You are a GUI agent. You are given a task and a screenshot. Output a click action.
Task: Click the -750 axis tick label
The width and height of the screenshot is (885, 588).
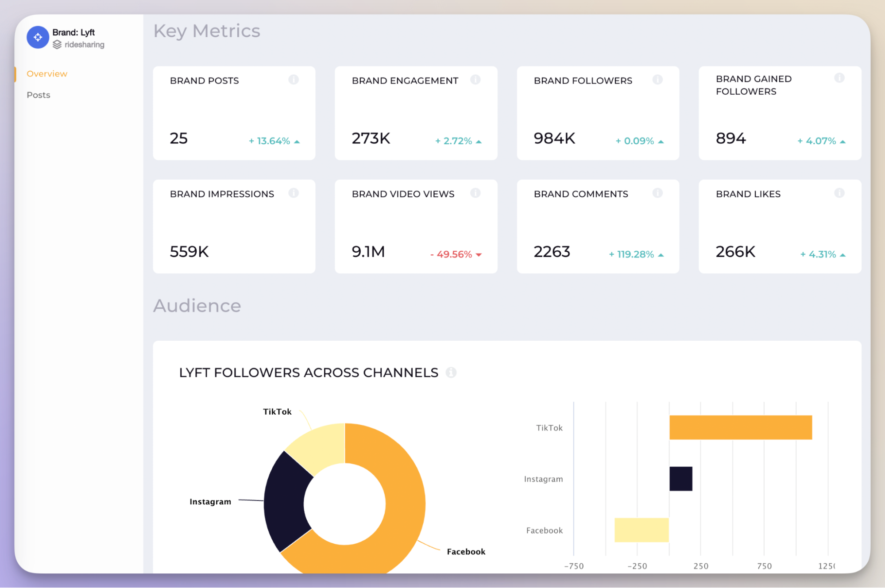click(x=574, y=566)
